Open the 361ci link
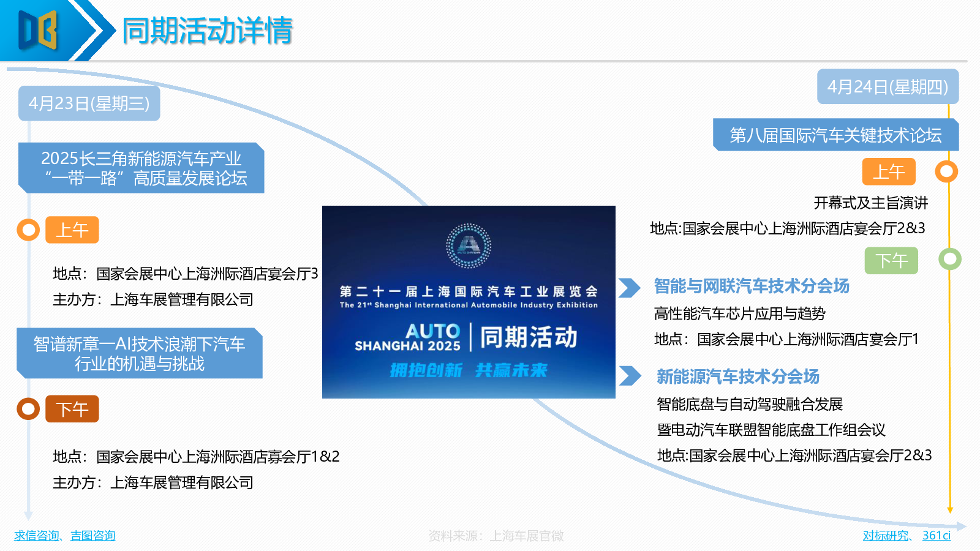This screenshot has width=980, height=551. click(x=937, y=536)
